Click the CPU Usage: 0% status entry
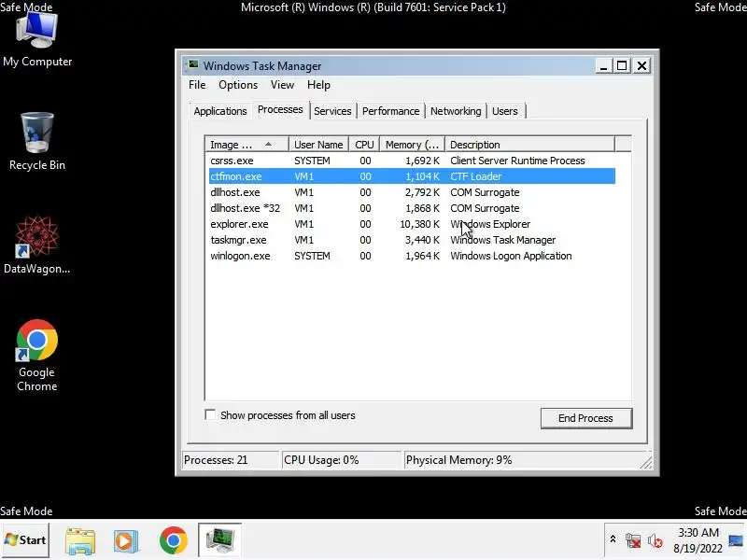 [342, 460]
